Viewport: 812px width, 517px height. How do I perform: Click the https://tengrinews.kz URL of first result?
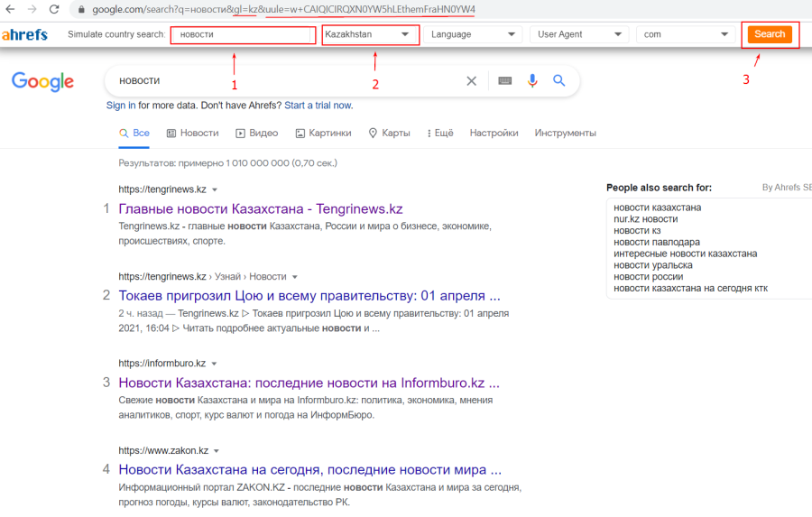click(x=162, y=189)
